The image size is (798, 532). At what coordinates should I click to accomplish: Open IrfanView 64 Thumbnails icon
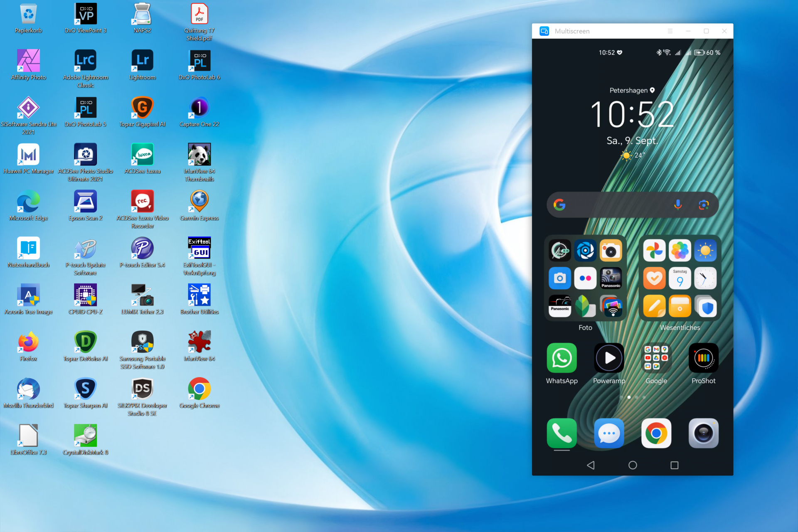(199, 155)
